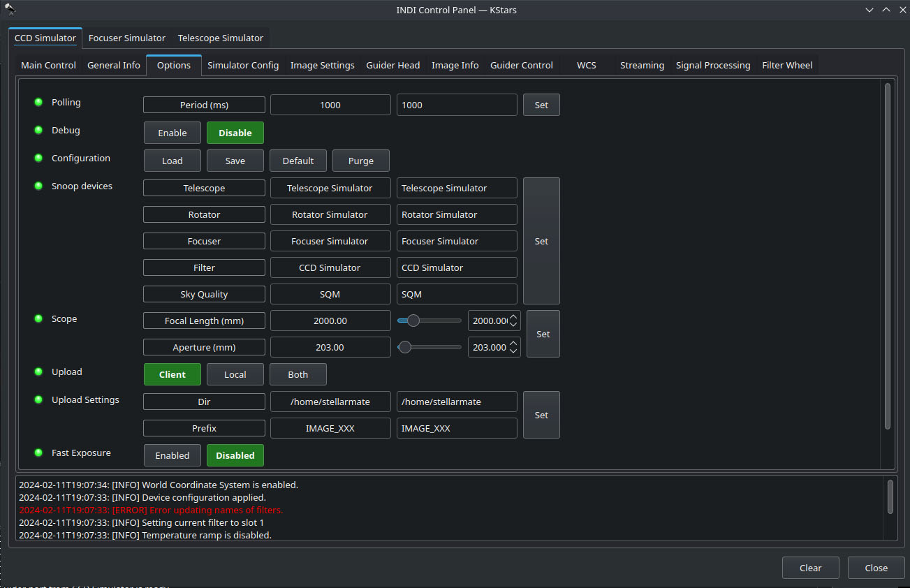Click the Debug status indicator light

(x=38, y=131)
